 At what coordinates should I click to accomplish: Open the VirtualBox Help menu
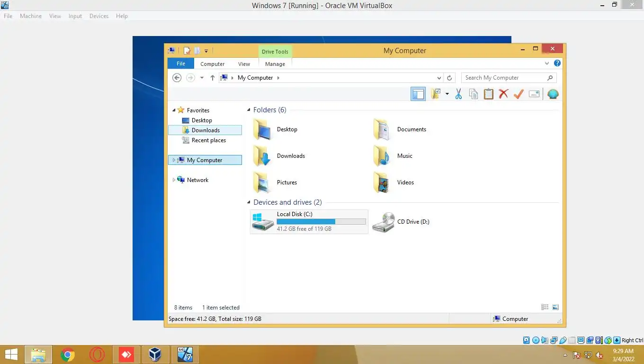[x=122, y=16]
